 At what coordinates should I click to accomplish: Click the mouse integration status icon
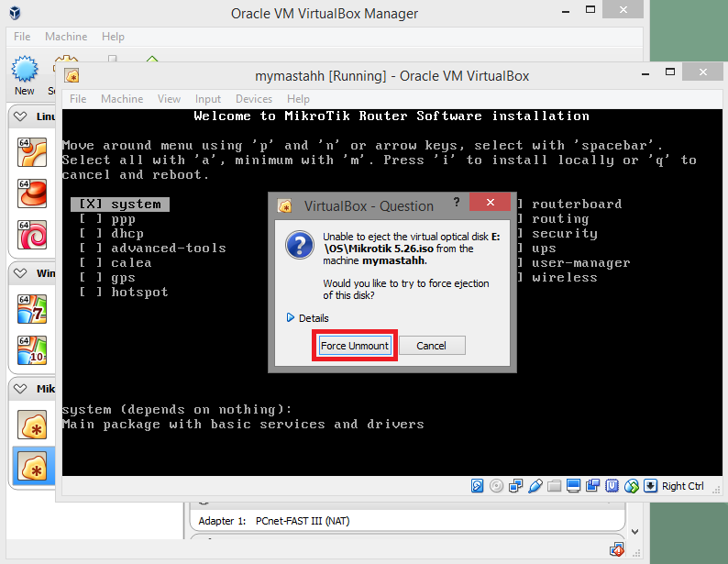632,486
